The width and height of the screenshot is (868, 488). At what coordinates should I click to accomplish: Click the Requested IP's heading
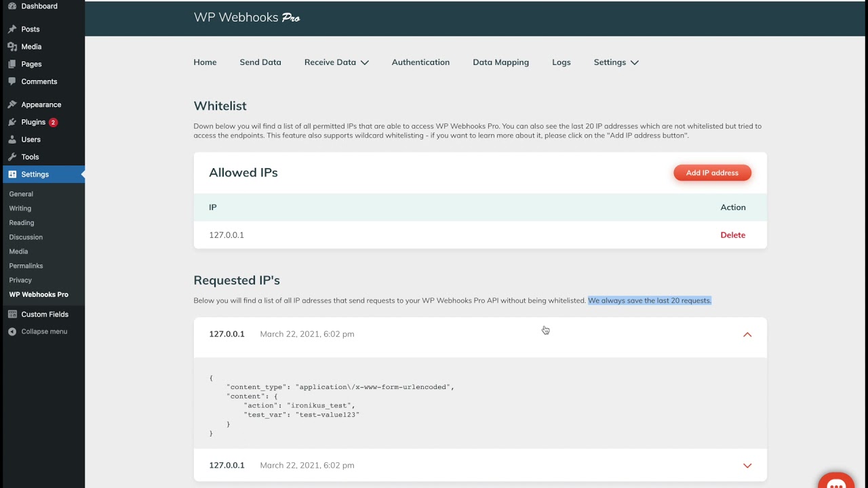[x=237, y=280]
